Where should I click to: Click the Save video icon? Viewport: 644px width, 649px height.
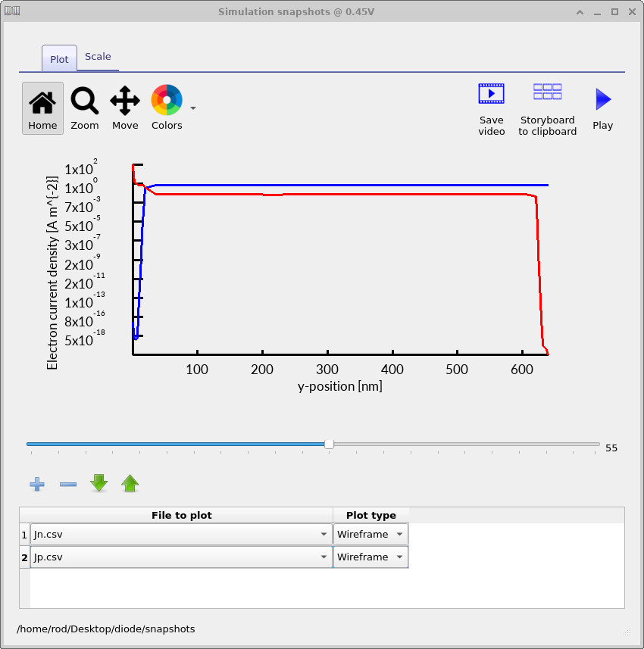tap(491, 109)
